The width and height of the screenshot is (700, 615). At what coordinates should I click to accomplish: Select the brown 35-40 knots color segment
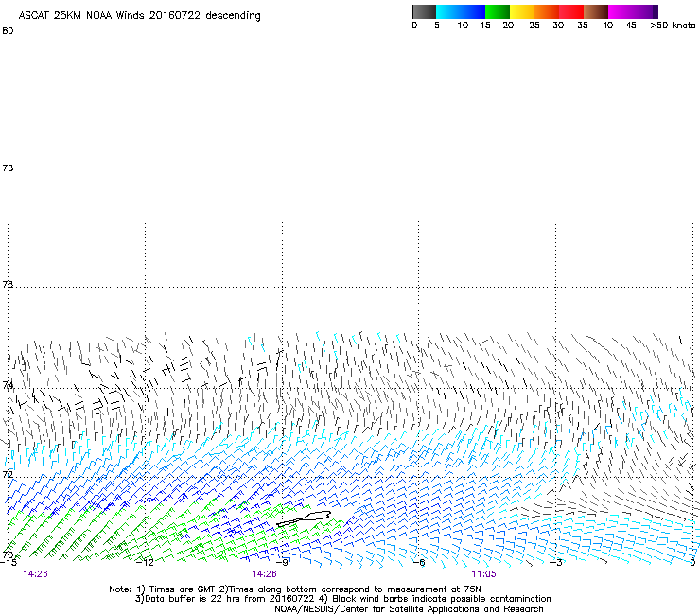[x=596, y=11]
